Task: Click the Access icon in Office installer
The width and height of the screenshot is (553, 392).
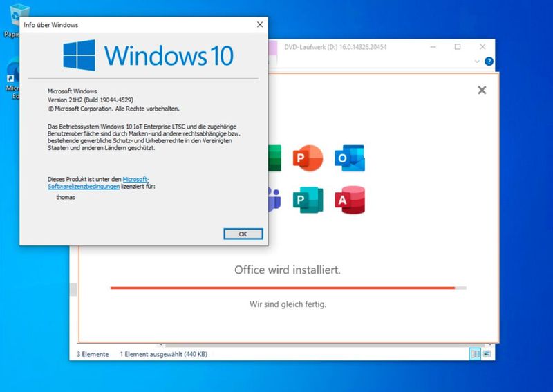Action: pos(350,200)
